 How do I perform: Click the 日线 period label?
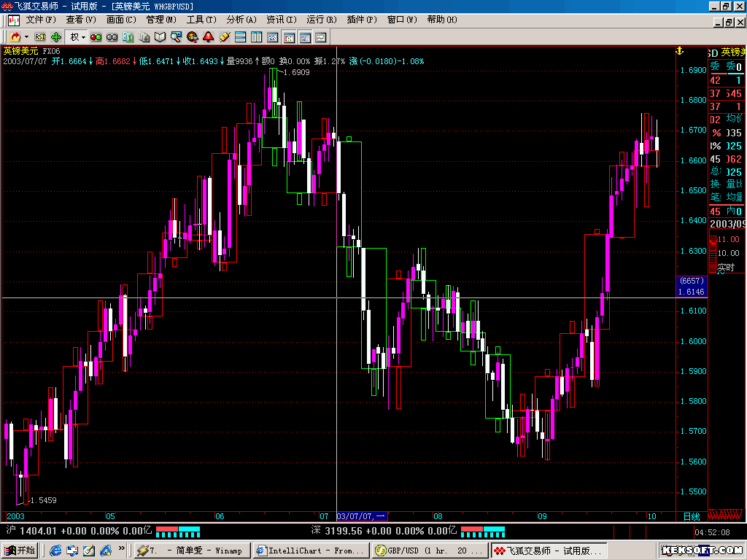pyautogui.click(x=692, y=517)
